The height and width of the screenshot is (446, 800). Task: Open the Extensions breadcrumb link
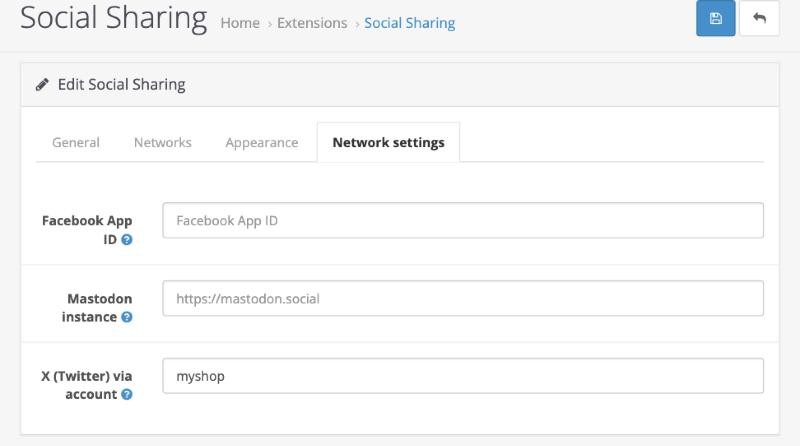[x=312, y=23]
